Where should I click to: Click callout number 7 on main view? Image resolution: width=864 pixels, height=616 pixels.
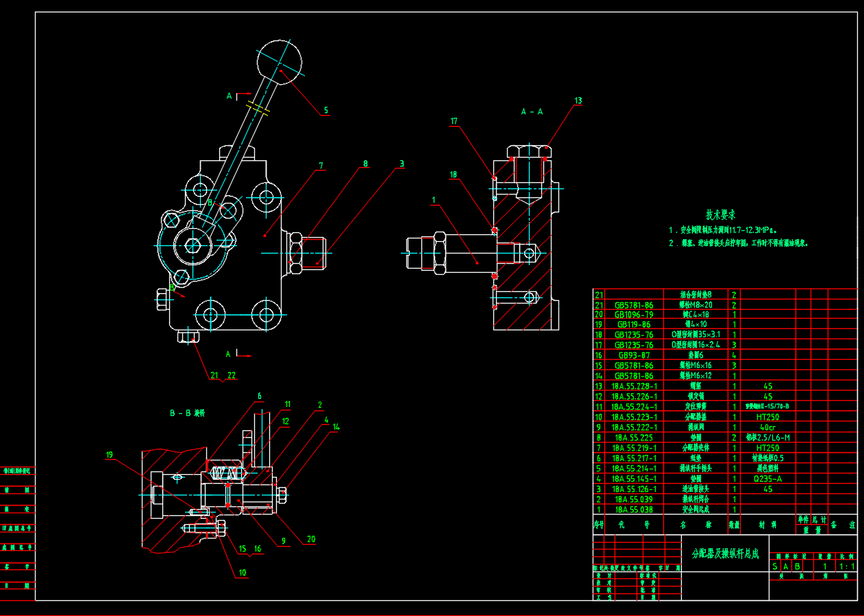320,166
